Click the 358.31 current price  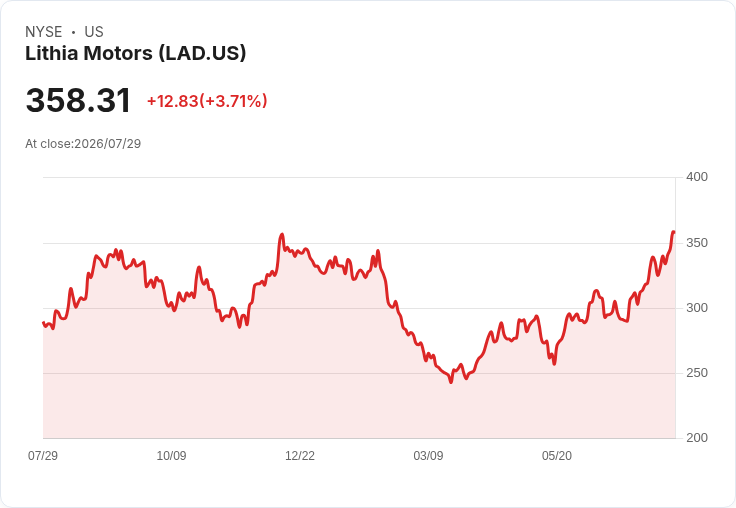point(78,100)
